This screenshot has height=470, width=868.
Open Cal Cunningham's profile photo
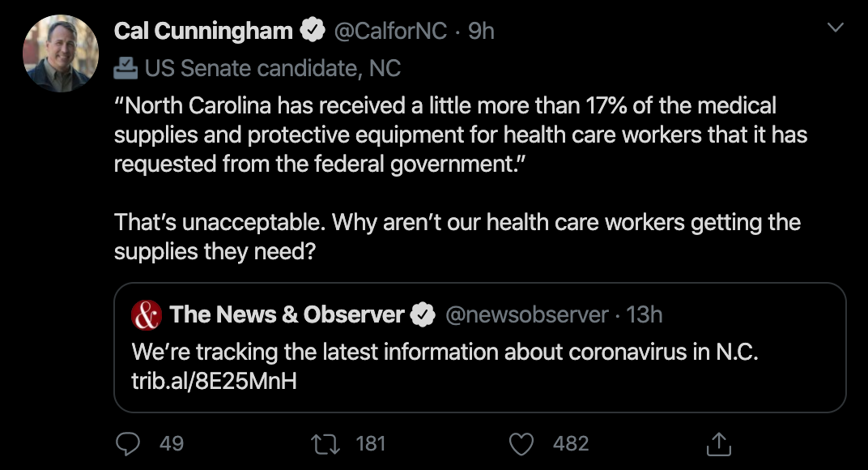(x=61, y=54)
